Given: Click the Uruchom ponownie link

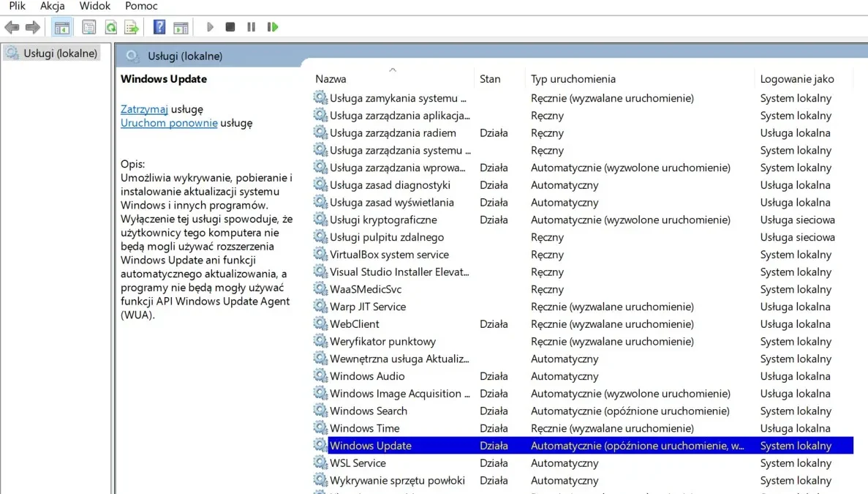Looking at the screenshot, I should [x=169, y=122].
